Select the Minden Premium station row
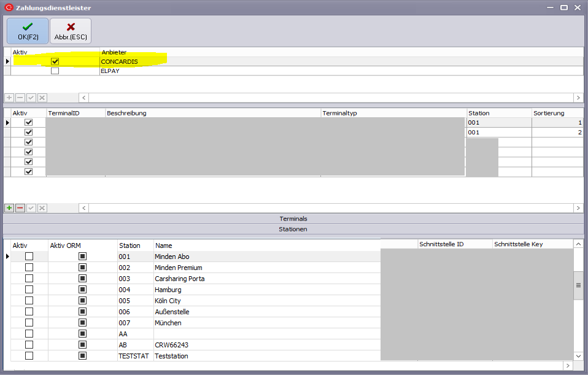 click(x=178, y=268)
